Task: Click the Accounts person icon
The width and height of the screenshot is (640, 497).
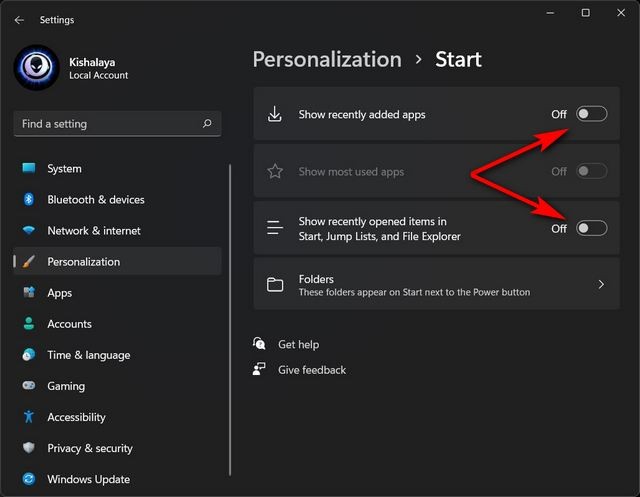Action: (x=29, y=324)
